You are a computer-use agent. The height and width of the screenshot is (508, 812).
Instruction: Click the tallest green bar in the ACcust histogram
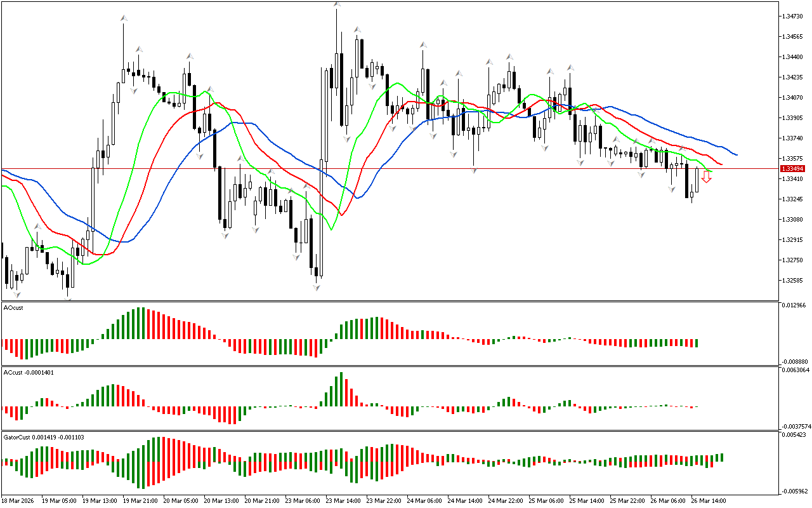[x=341, y=389]
